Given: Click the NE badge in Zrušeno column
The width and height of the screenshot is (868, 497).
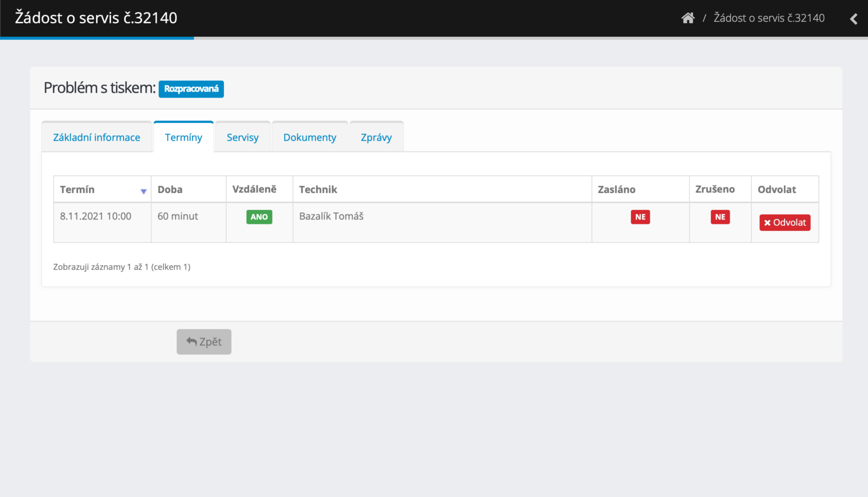Looking at the screenshot, I should coord(720,217).
